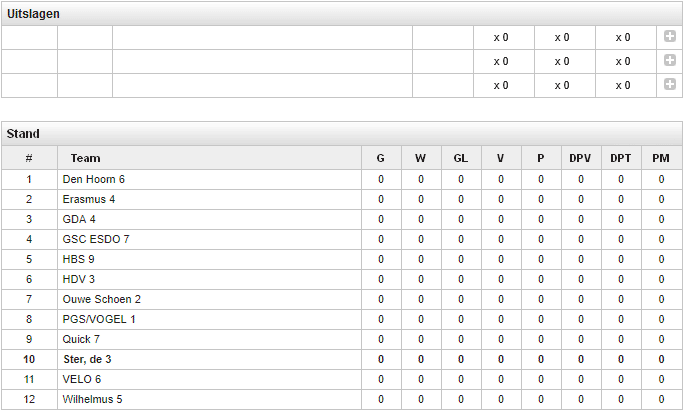The height and width of the screenshot is (411, 684).
Task: Open highlighted team Ster, de 3
Action: [87, 360]
